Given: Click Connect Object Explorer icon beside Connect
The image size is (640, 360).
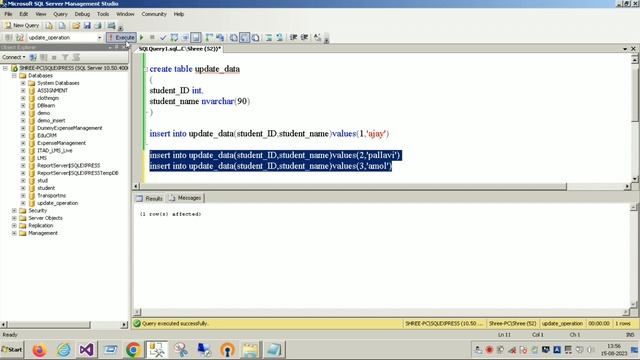Looking at the screenshot, I should [x=33, y=57].
